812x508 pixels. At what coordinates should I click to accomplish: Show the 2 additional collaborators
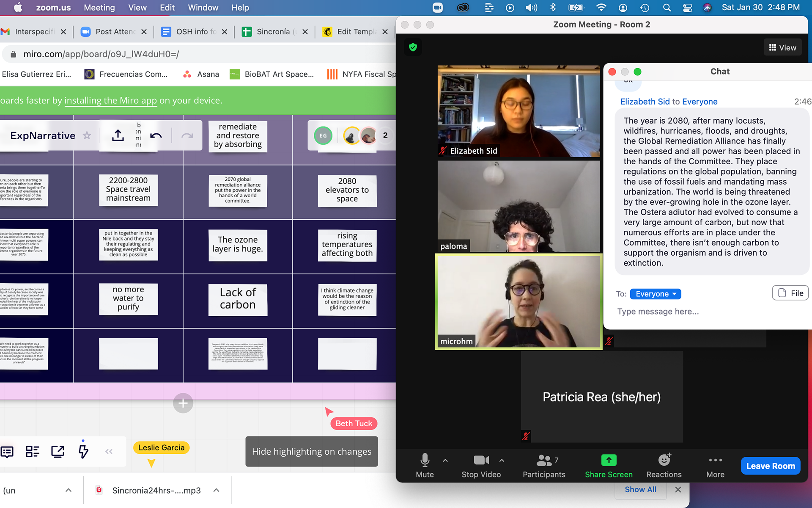coord(385,135)
